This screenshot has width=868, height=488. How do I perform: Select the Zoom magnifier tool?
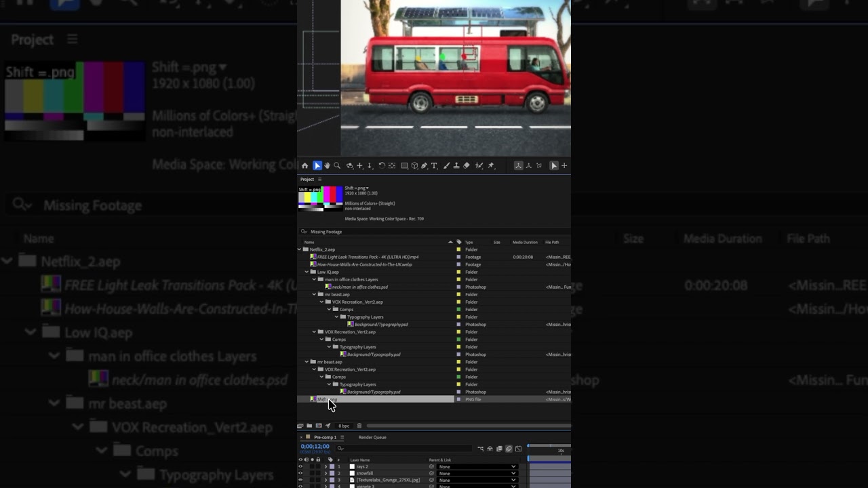[337, 166]
